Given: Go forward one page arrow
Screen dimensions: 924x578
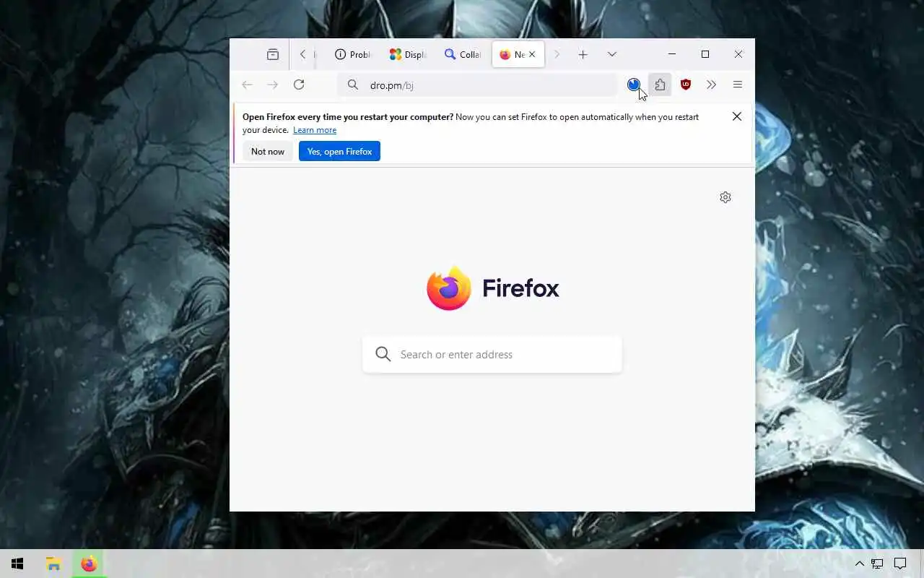Looking at the screenshot, I should point(272,85).
